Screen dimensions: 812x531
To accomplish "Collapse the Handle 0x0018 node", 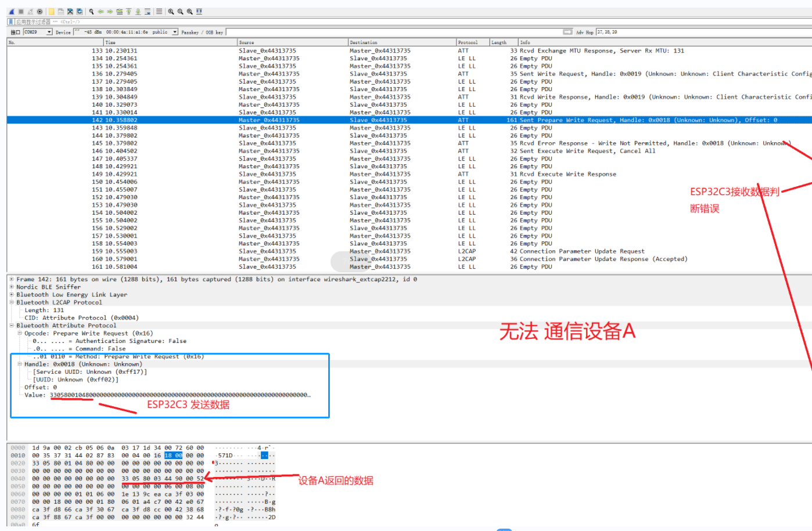I will click(x=19, y=364).
